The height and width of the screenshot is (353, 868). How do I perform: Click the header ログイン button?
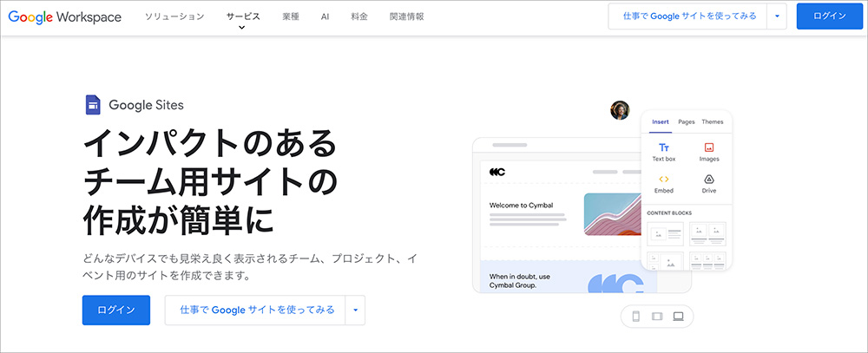pos(829,16)
